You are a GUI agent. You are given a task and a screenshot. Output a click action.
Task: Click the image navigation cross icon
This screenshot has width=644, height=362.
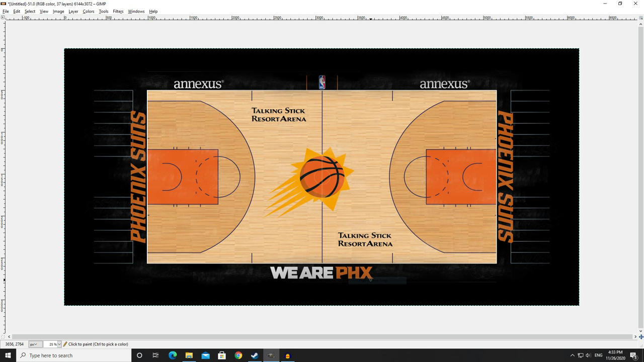641,337
